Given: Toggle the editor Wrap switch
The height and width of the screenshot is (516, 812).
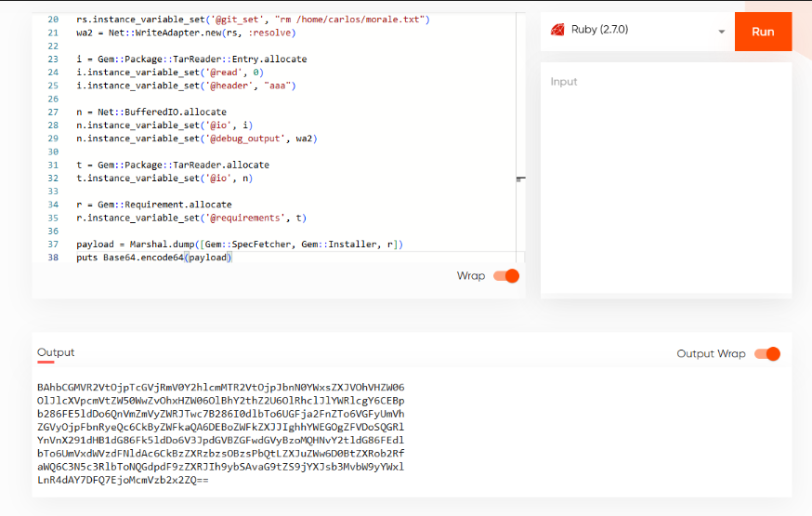Looking at the screenshot, I should click(506, 276).
